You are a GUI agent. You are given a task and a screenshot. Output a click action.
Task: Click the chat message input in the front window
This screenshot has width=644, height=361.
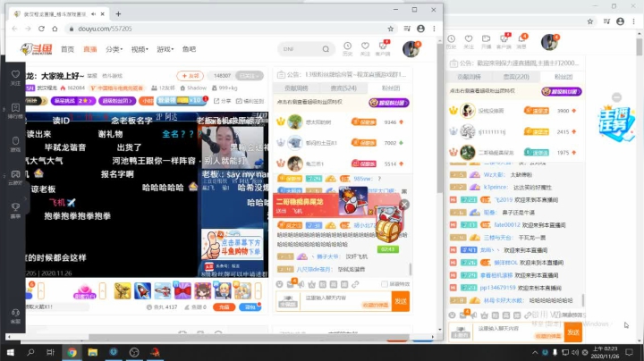point(345,301)
